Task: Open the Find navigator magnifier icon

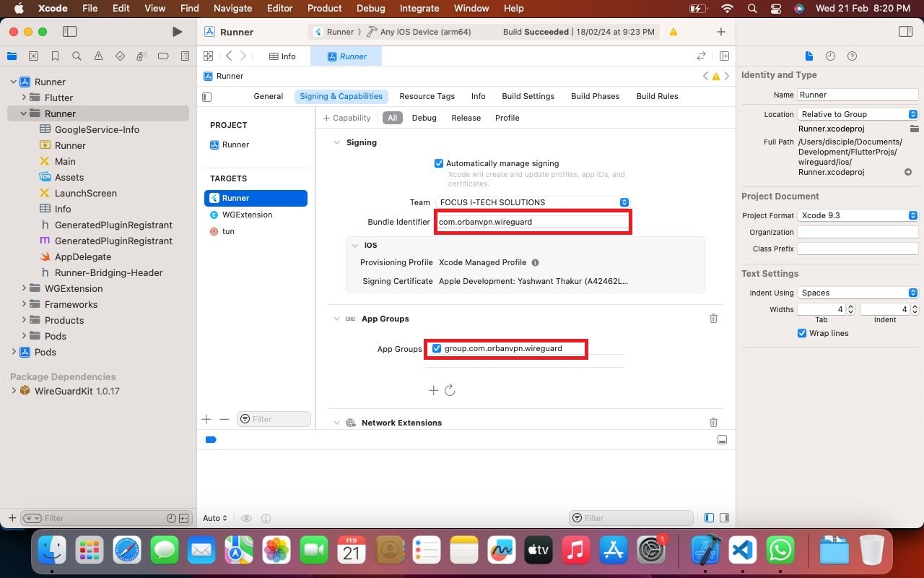Action: (77, 56)
